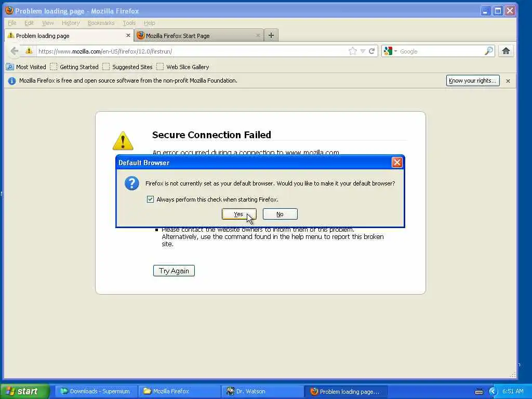This screenshot has height=399, width=532.
Task: Switch to Mozilla Firefox Start Page tab
Action: 199,35
